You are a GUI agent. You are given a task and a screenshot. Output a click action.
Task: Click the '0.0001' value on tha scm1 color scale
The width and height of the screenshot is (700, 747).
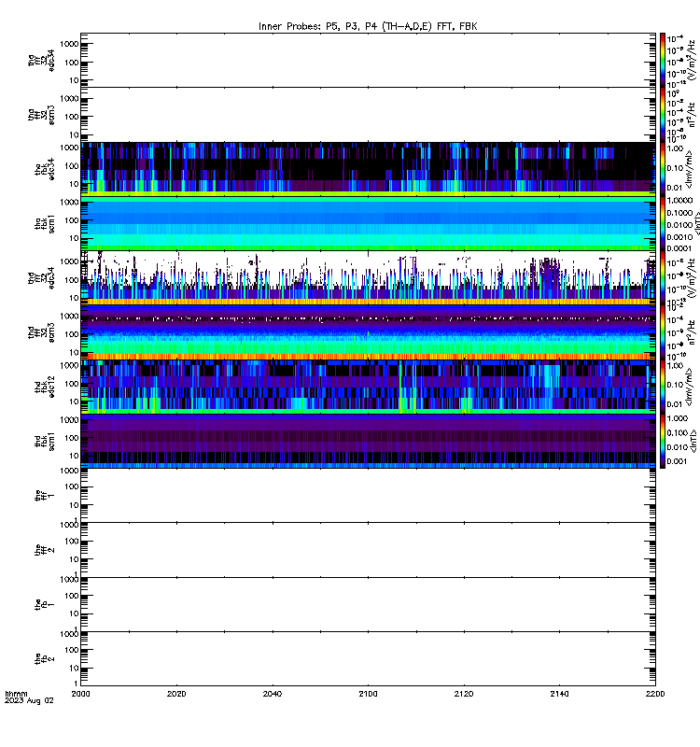[x=679, y=248]
